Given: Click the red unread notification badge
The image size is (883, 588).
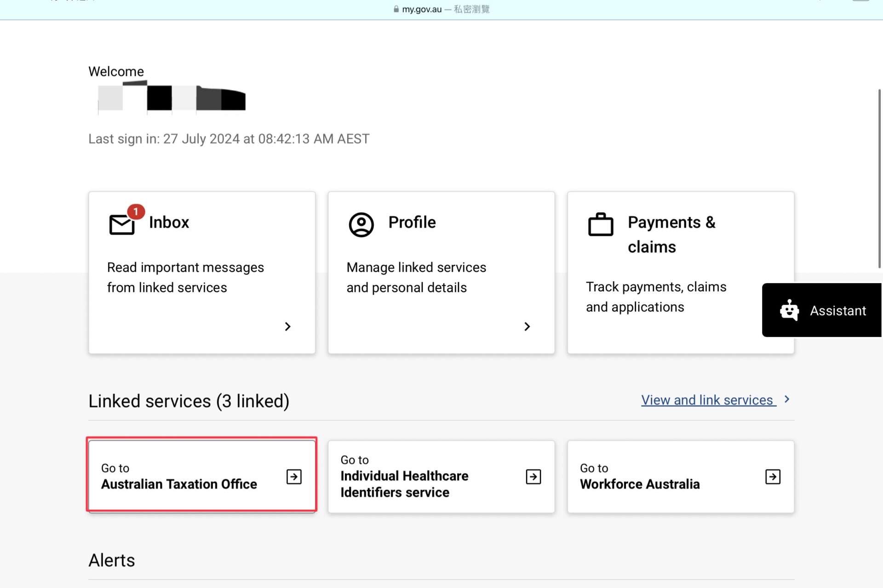Looking at the screenshot, I should pos(136,211).
